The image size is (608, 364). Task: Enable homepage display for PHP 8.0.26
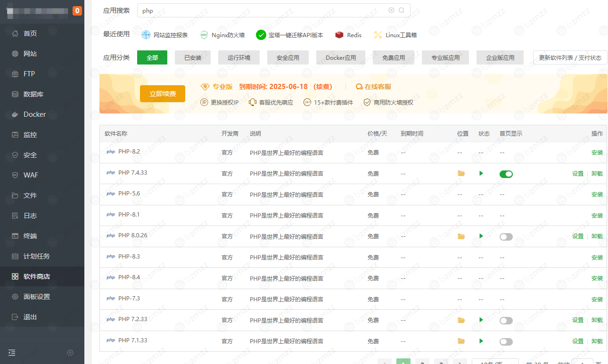tap(506, 237)
